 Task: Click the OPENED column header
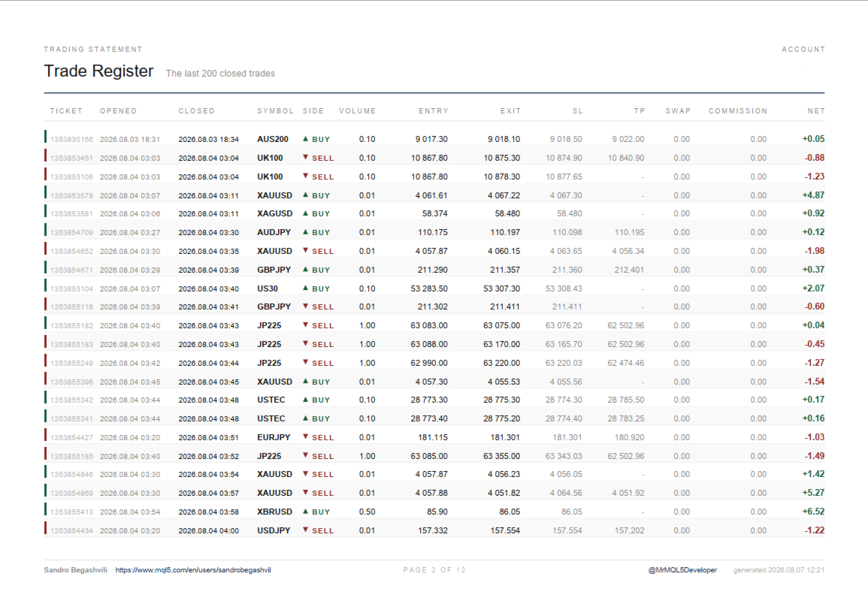click(x=119, y=111)
